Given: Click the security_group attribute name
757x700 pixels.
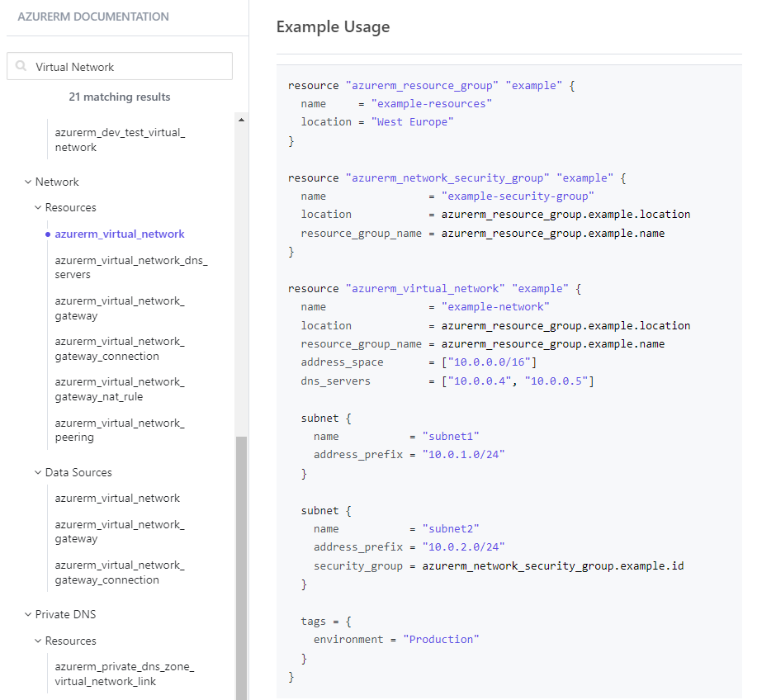Looking at the screenshot, I should 358,565.
